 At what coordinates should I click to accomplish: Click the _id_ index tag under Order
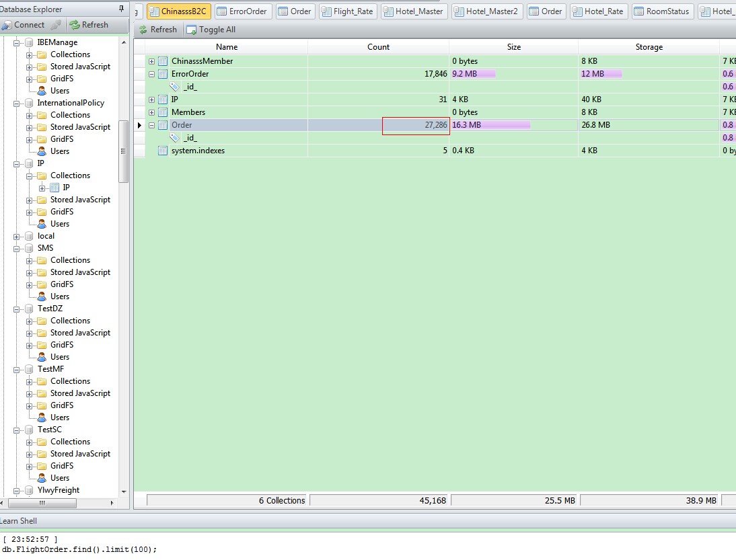175,138
